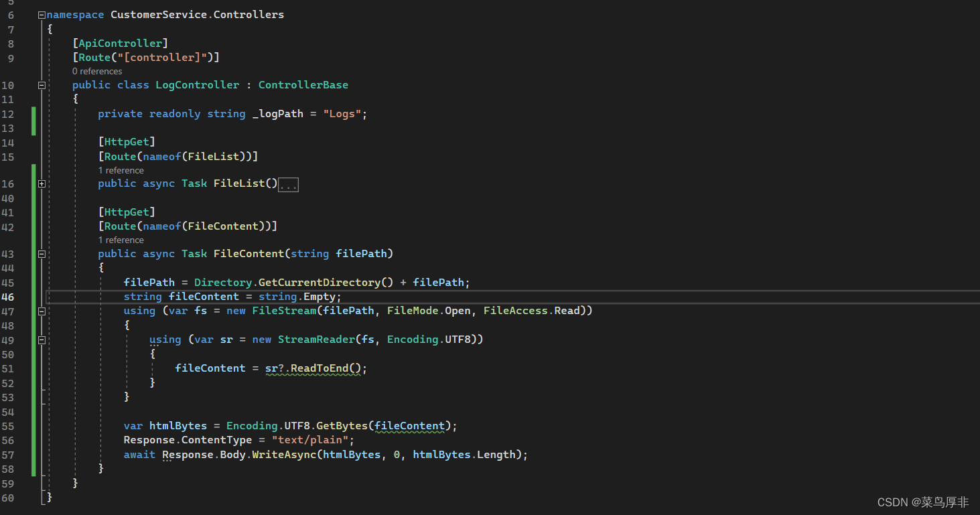Click the await keyword on line 57
Image resolution: width=980 pixels, height=515 pixels.
click(139, 455)
